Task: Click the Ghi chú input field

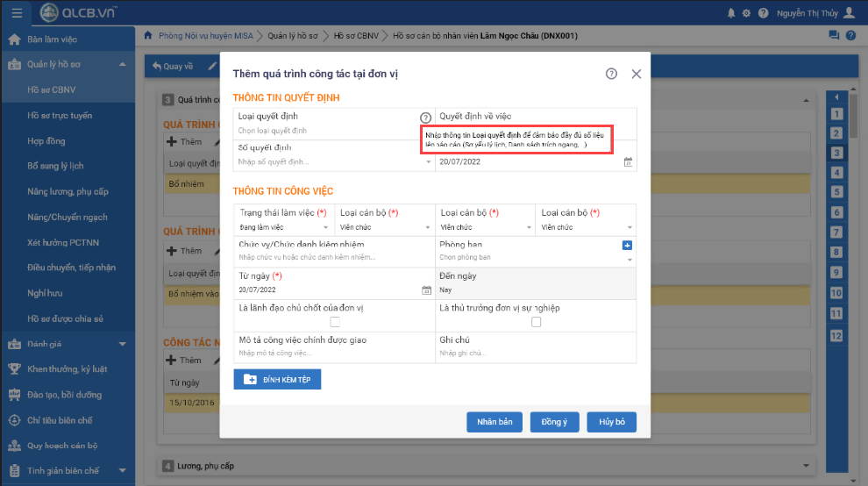Action: [535, 353]
